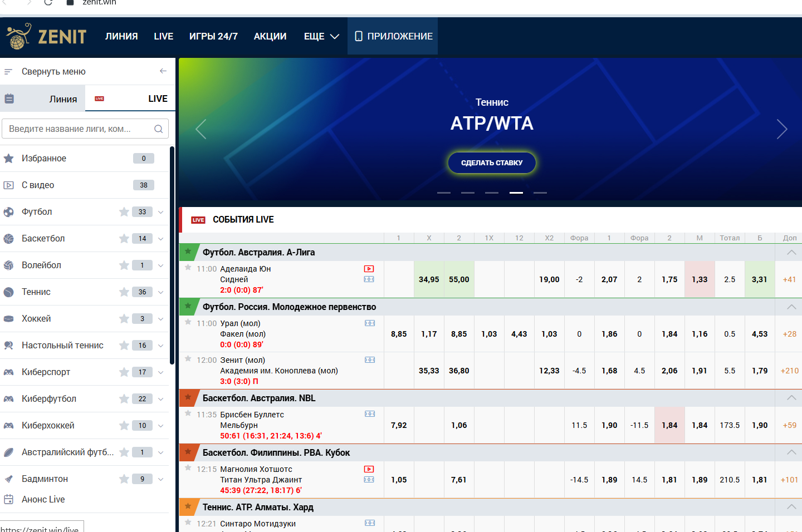Screen dimensions: 802x532
Task: Switch to the Линия tab in sidebar
Action: (x=62, y=99)
